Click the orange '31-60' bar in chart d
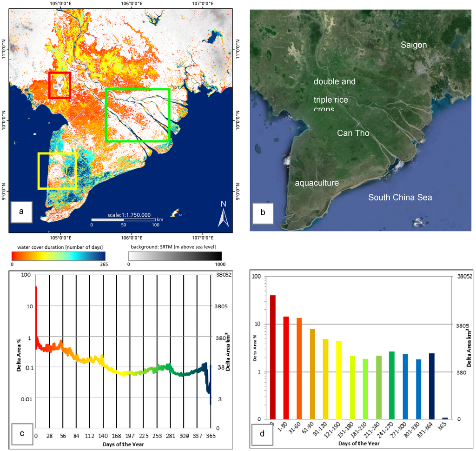 (299, 368)
